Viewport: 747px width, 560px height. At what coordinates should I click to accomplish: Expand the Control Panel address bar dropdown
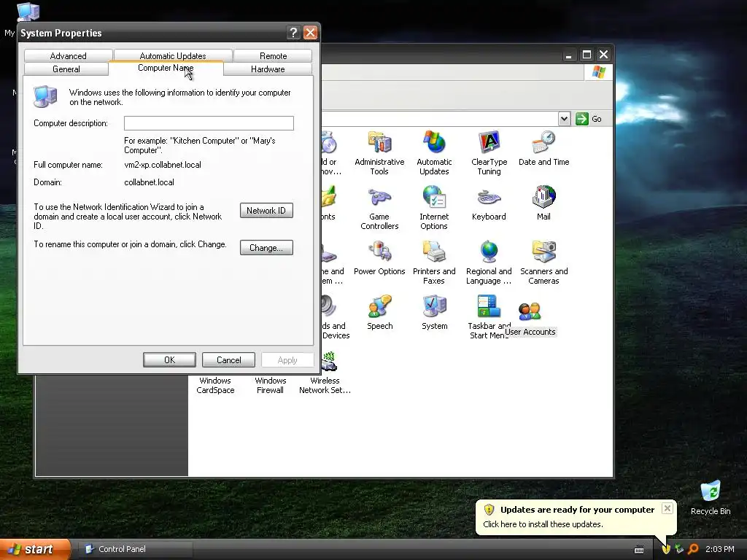[x=564, y=119]
